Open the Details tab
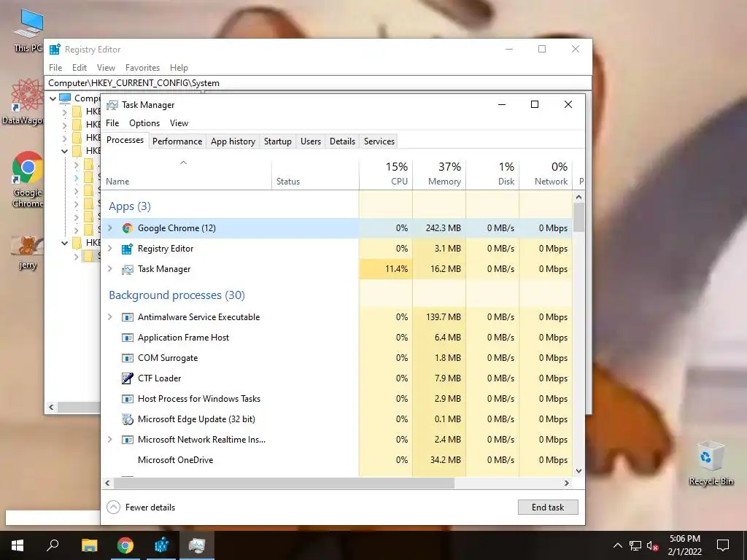 (x=343, y=141)
